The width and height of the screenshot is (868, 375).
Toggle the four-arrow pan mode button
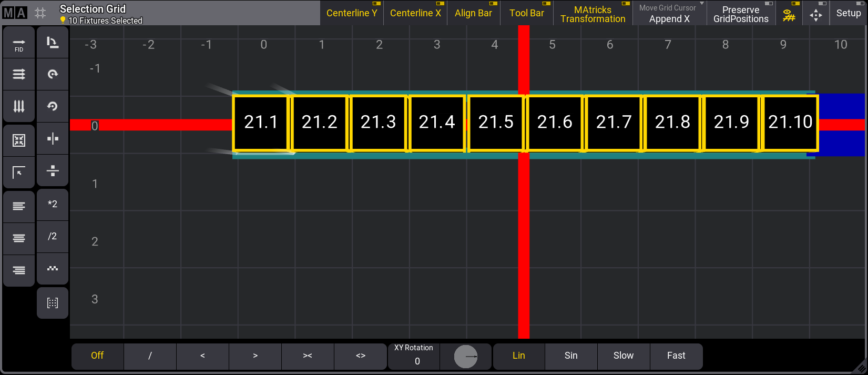coord(816,15)
